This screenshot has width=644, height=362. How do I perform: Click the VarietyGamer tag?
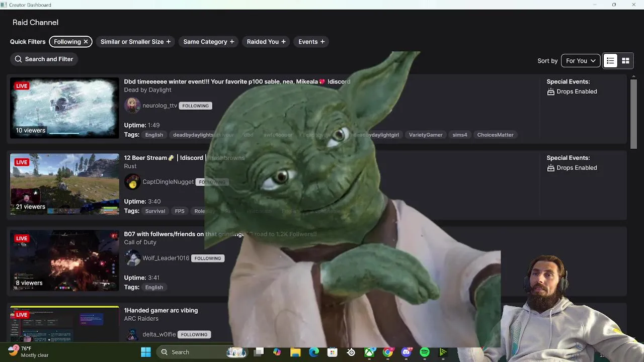(x=426, y=135)
